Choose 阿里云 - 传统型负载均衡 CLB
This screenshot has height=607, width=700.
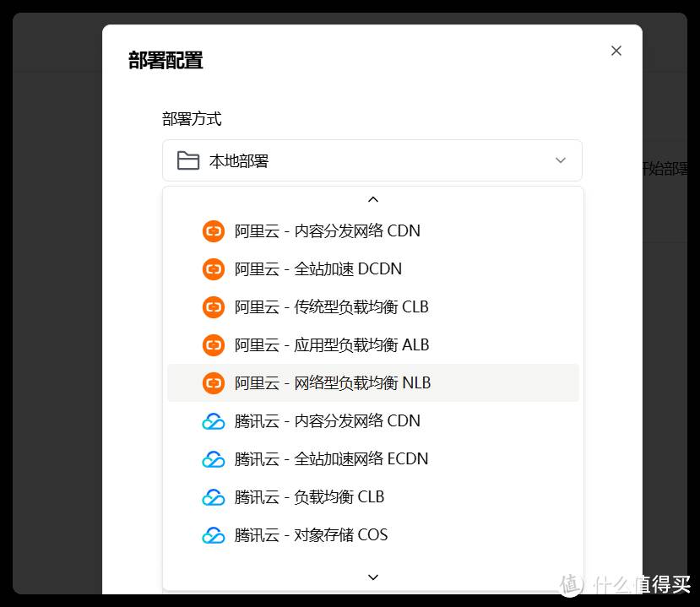372,307
